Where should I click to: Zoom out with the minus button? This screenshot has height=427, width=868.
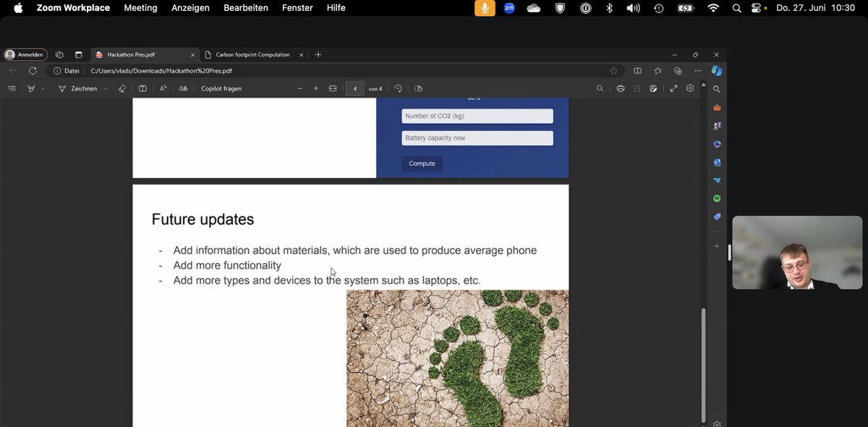[x=300, y=88]
